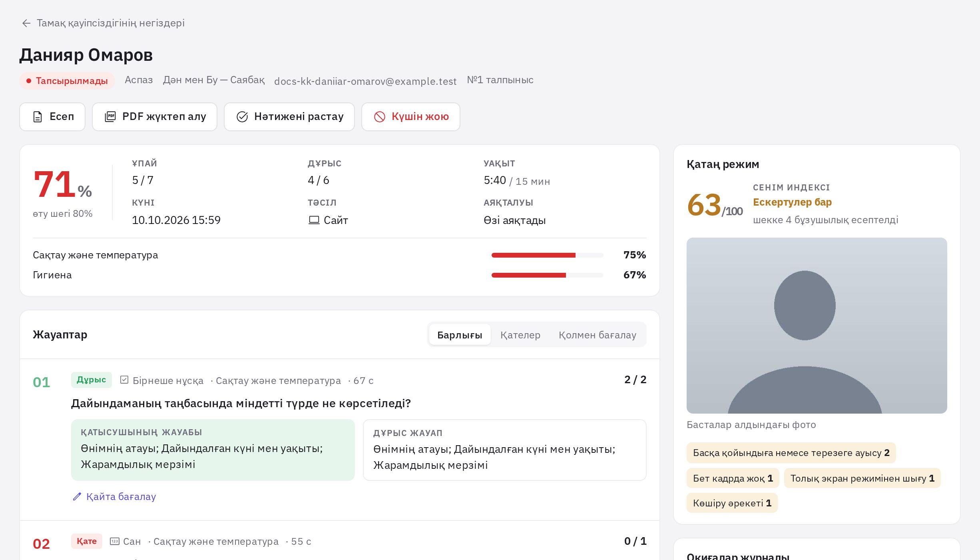Screen dimensions: 980x560
Task: Open the Қолмен бағалау tab
Action: [x=598, y=335]
